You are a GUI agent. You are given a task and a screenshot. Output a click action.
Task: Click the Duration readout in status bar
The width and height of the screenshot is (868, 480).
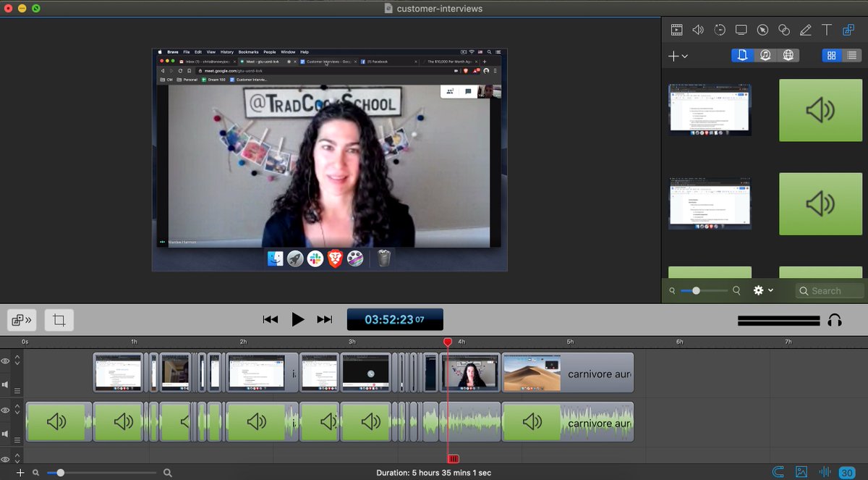[x=434, y=473]
